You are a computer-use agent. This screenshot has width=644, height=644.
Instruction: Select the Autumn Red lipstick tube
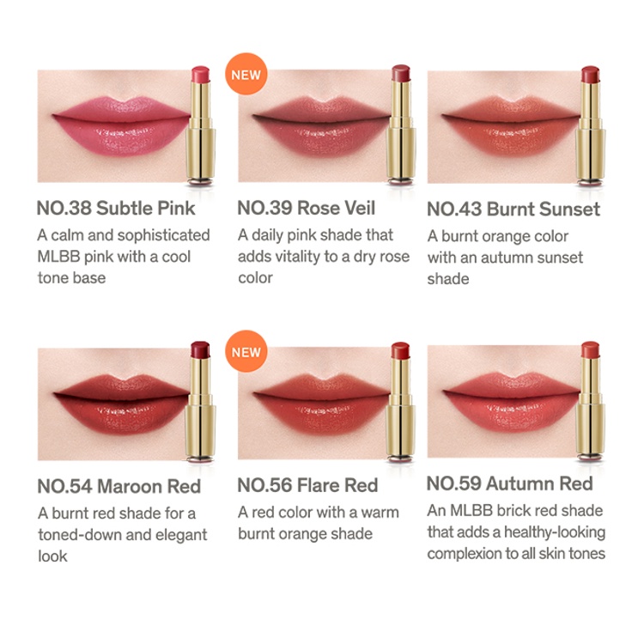tap(590, 401)
